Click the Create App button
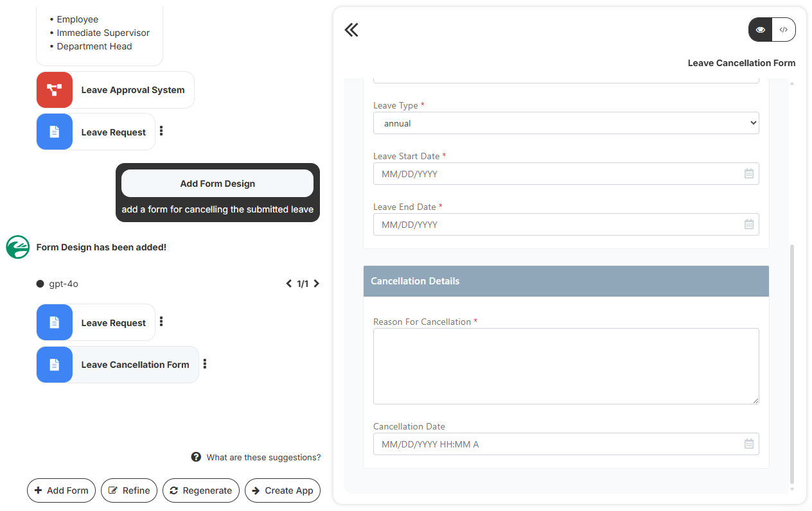The image size is (812, 511). pos(282,490)
